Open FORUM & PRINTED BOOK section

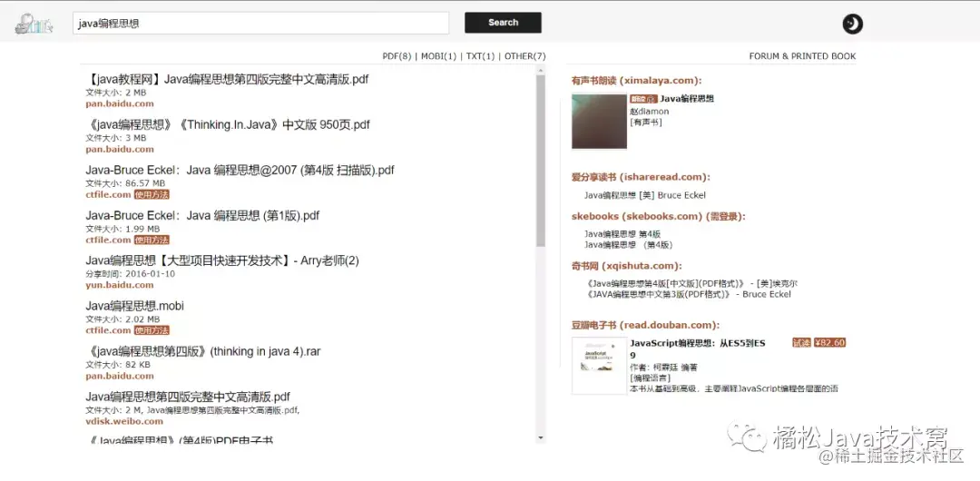coord(802,56)
